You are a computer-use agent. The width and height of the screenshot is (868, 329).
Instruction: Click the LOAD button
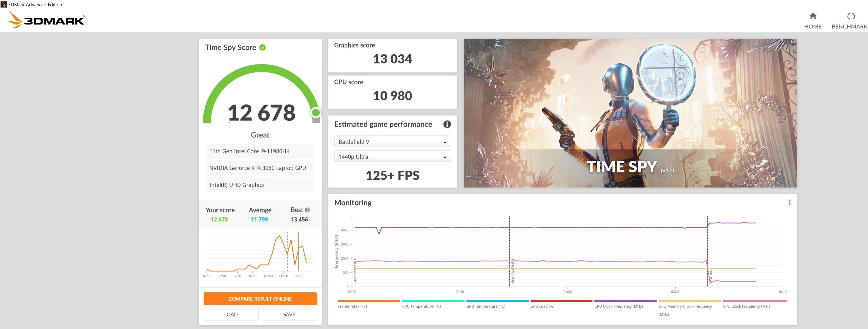231,314
